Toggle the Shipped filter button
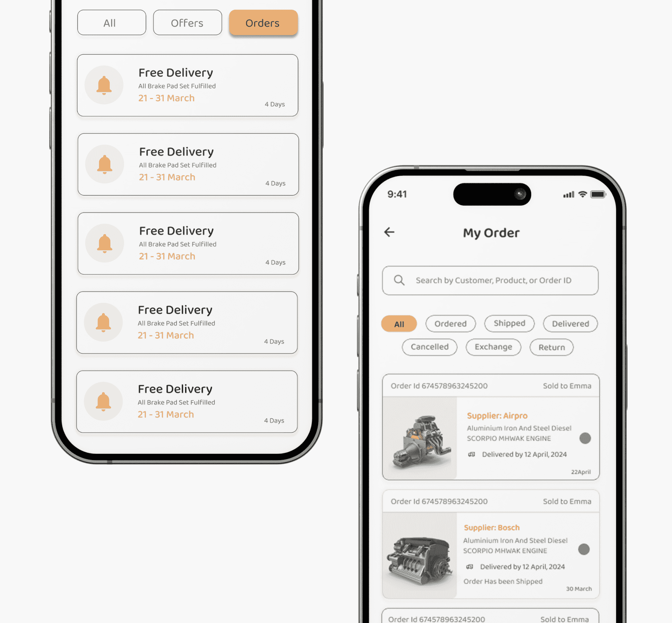 point(508,323)
